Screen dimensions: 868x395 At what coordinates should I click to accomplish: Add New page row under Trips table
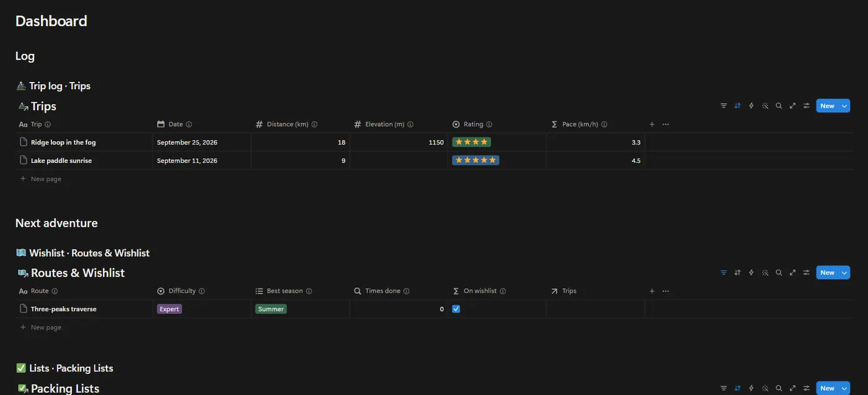[434, 179]
